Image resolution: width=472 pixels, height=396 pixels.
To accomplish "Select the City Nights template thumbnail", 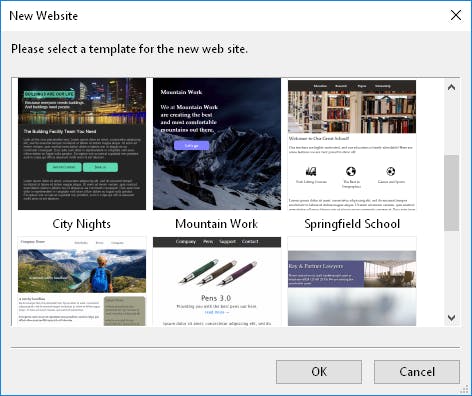I will pos(82,144).
